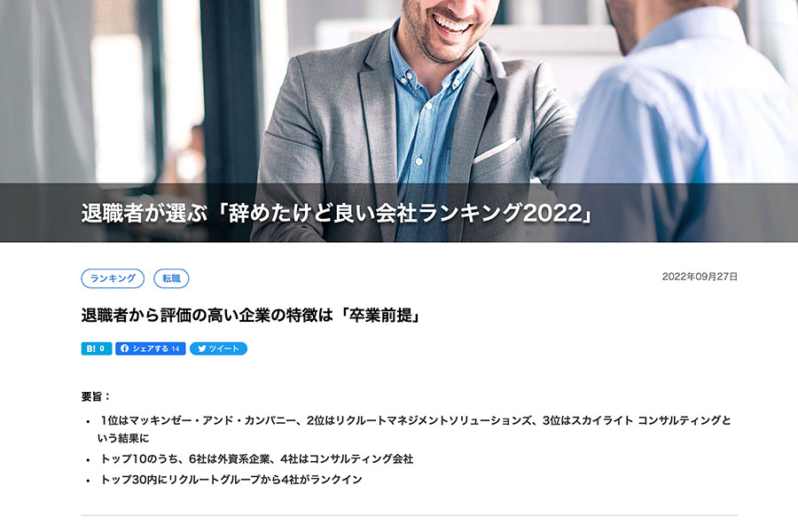The height and width of the screenshot is (532, 798).
Task: Open the 転職 category tag
Action: (x=171, y=278)
